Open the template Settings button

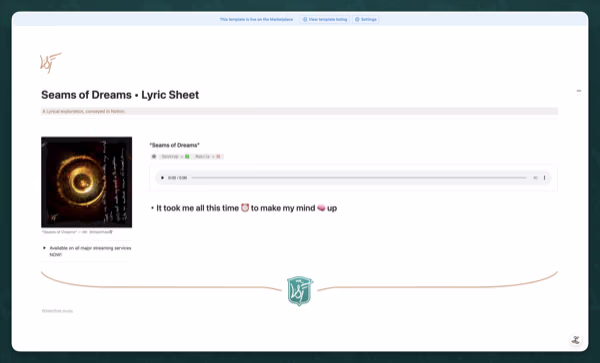tap(366, 20)
